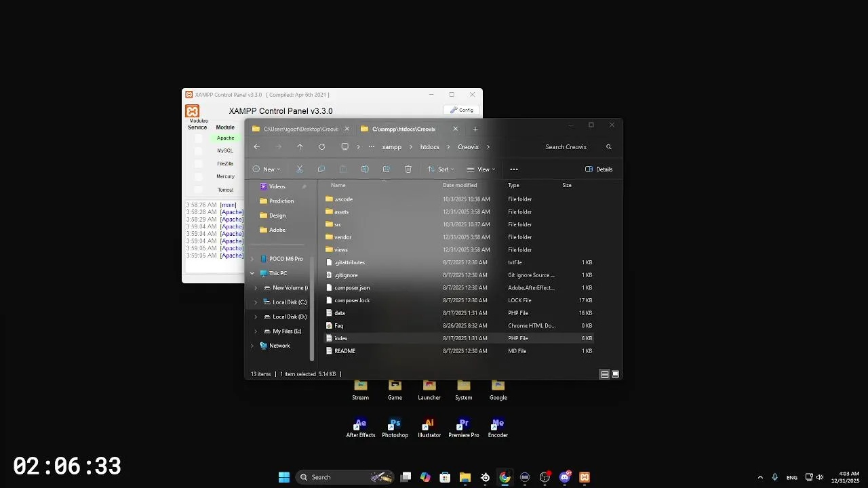This screenshot has height=488, width=868.
Task: Open File Explorer from the taskbar
Action: pos(465,477)
